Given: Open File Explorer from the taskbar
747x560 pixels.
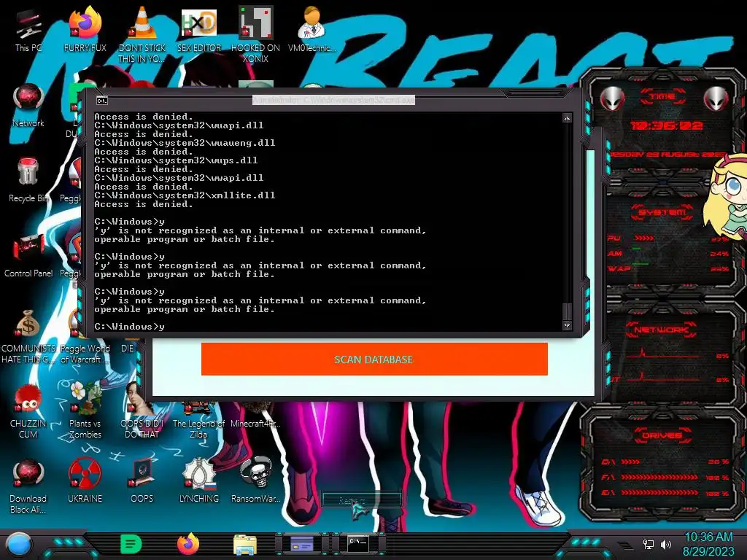Looking at the screenshot, I should [x=245, y=545].
